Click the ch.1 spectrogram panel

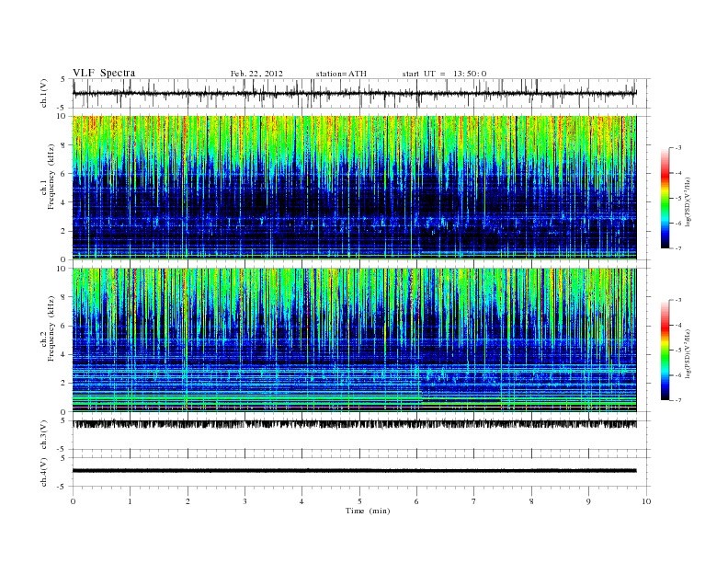pyautogui.click(x=354, y=188)
